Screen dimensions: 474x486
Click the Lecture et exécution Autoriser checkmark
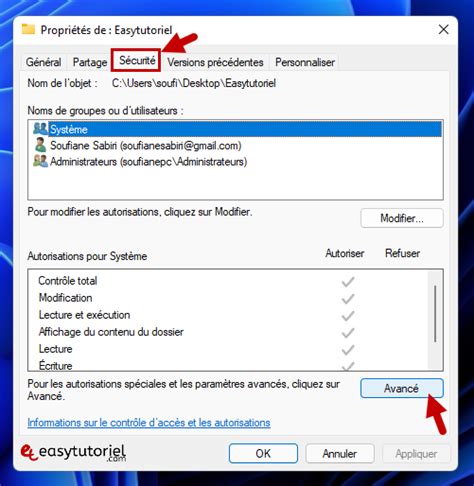click(x=348, y=316)
